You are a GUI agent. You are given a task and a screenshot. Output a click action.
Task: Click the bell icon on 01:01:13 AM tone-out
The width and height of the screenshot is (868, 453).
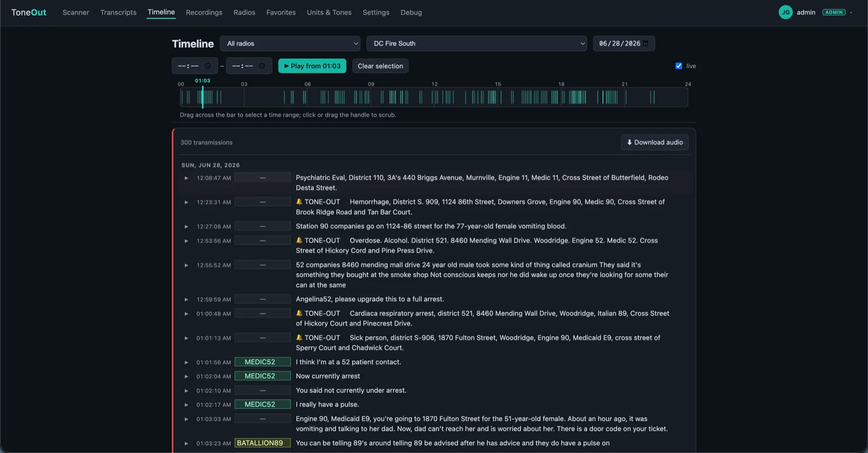tap(299, 338)
